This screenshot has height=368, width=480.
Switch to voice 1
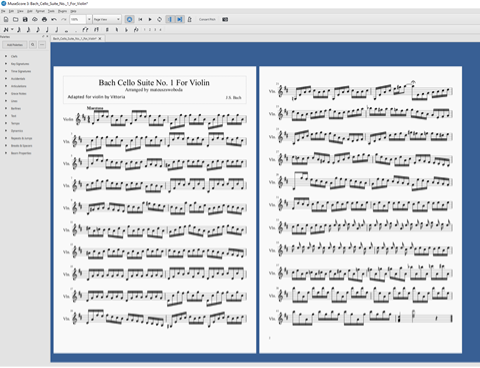click(x=145, y=30)
